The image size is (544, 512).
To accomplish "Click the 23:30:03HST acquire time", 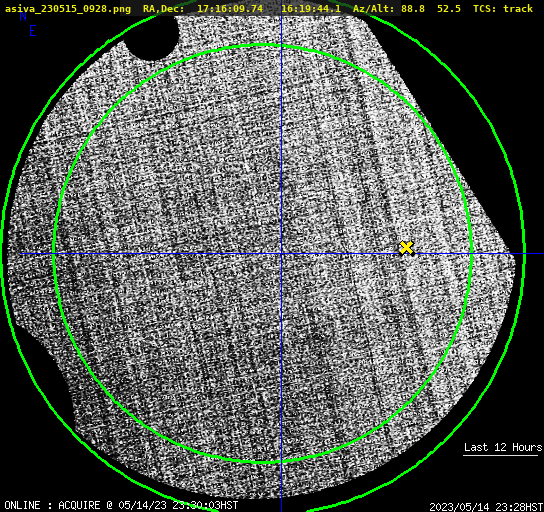I will [205, 505].
